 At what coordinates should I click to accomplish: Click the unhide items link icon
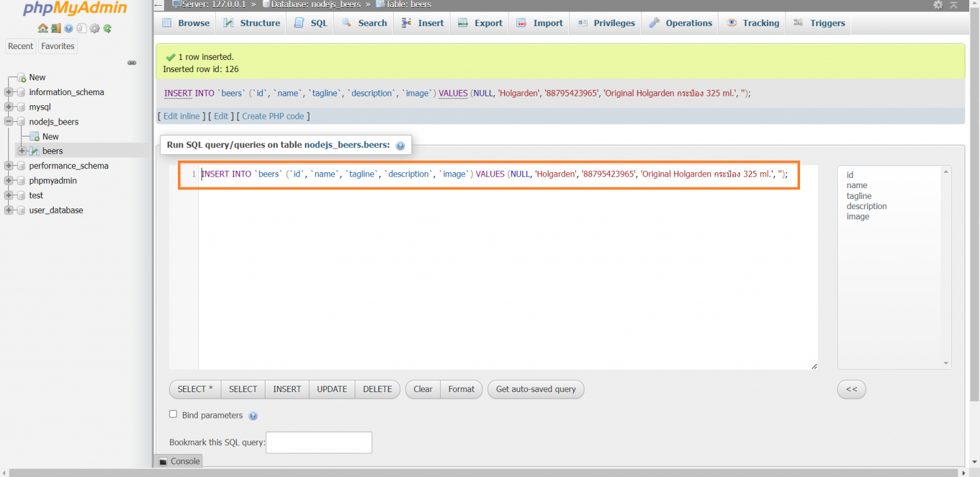132,62
